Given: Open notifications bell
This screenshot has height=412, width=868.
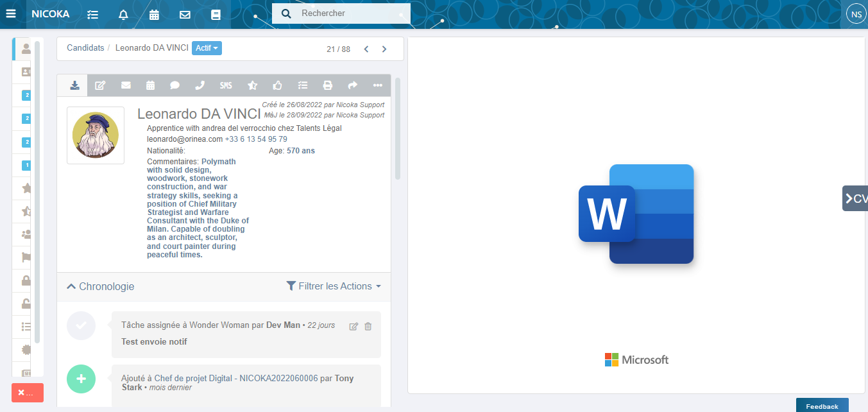Looking at the screenshot, I should coord(123,14).
